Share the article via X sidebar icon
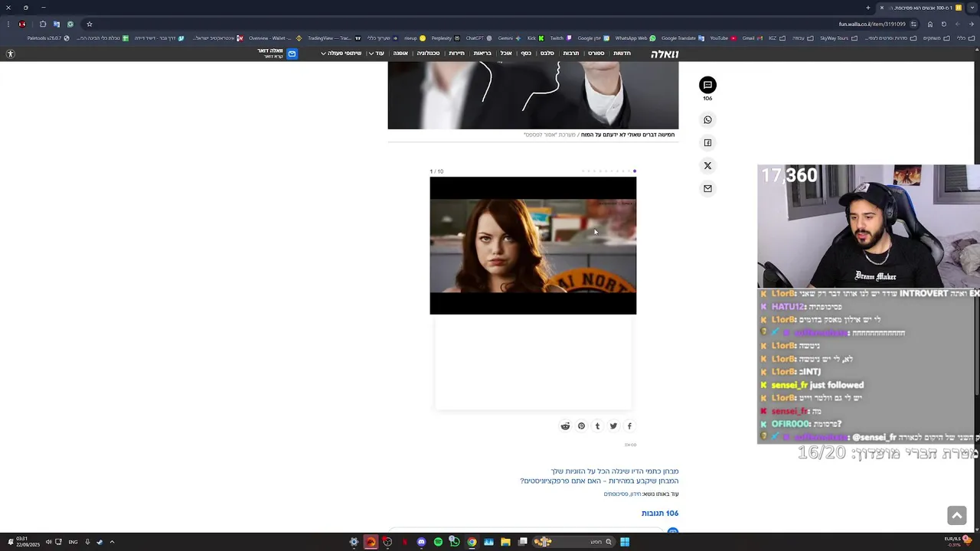 707,165
